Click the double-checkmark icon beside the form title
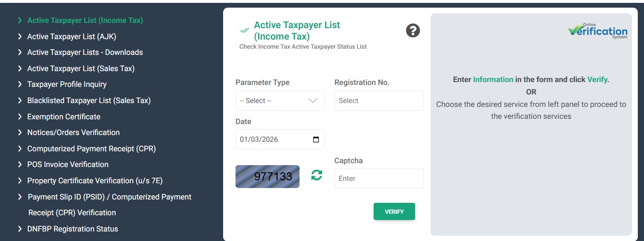644x241 pixels. pos(244,31)
